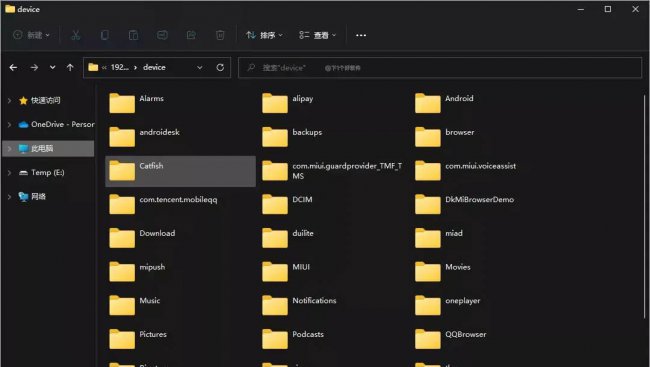Click the 'Movies' folder name

[458, 267]
